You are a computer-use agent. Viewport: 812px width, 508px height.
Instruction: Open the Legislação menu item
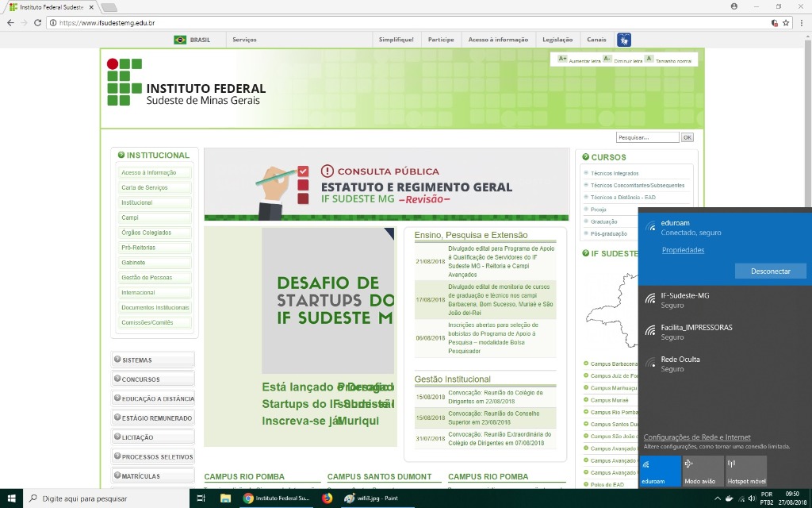pyautogui.click(x=557, y=40)
